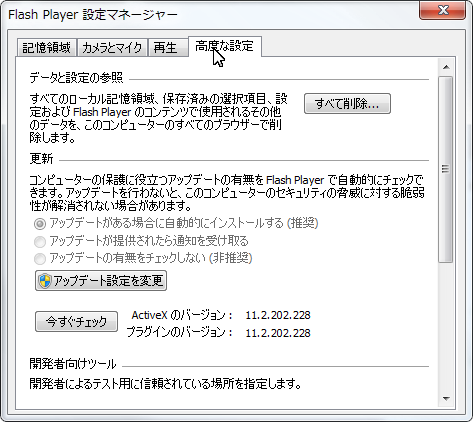
Task: Close the Flash Player settings window
Action: point(443,10)
